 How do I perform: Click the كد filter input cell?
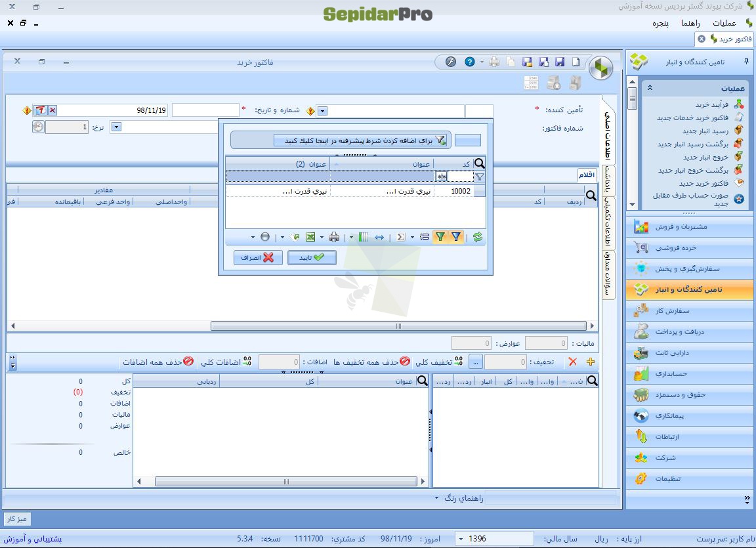460,177
